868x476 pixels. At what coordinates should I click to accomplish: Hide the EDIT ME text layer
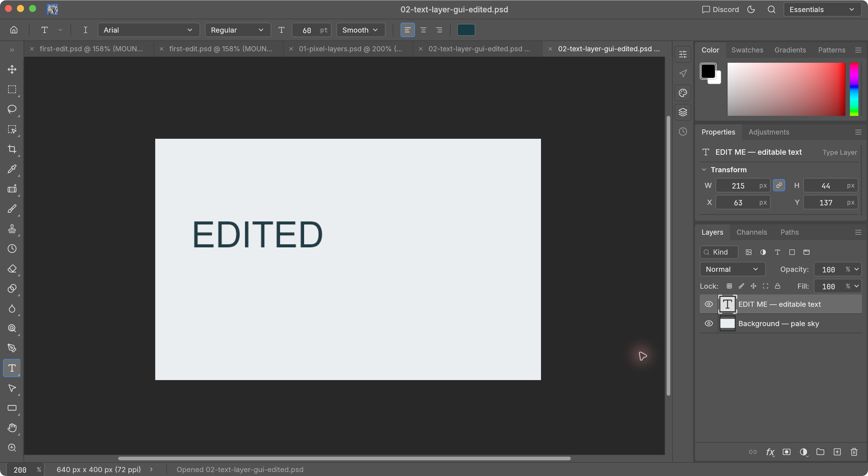tap(709, 304)
